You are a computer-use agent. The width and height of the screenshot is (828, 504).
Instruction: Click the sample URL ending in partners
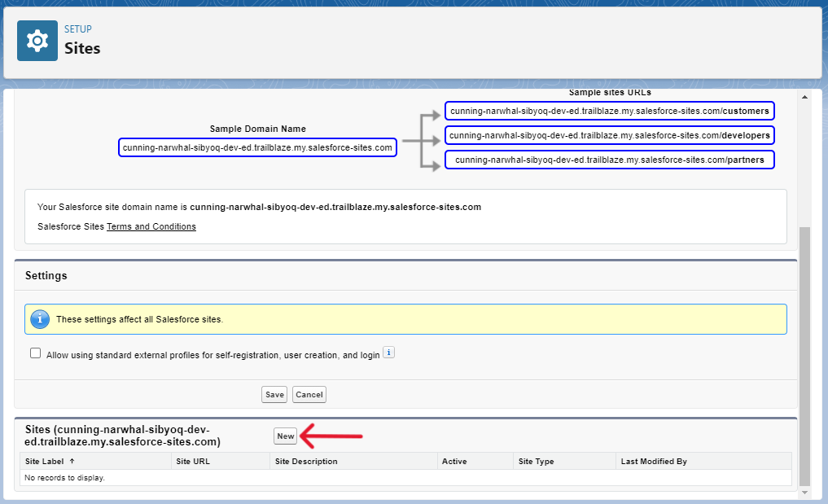pyautogui.click(x=610, y=160)
